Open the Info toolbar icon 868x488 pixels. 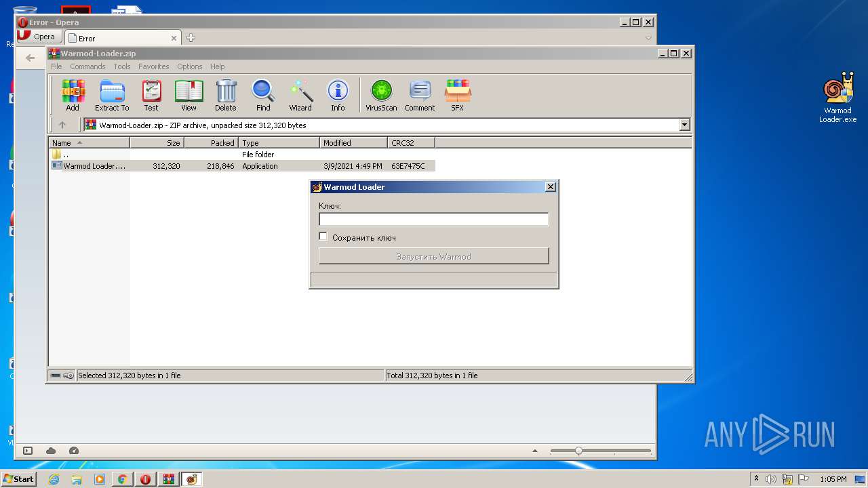pyautogui.click(x=338, y=95)
